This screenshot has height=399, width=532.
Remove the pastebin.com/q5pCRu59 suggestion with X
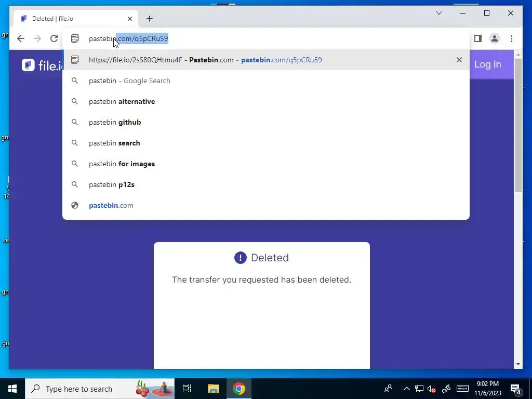(459, 60)
